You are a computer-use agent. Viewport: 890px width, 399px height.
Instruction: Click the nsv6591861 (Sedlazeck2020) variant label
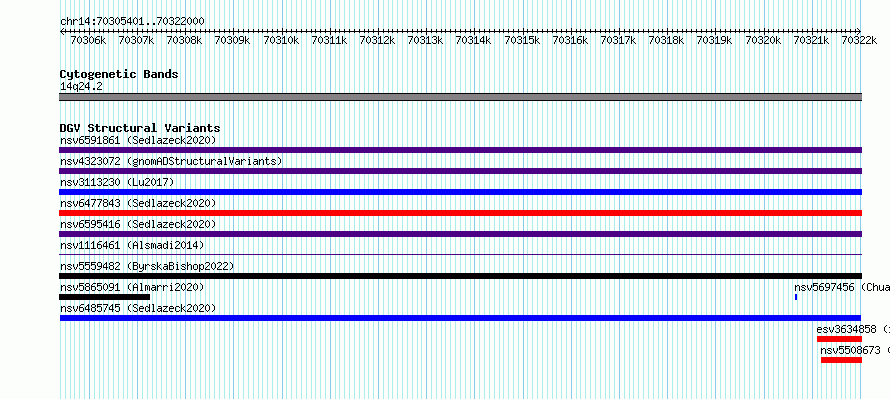(138, 140)
